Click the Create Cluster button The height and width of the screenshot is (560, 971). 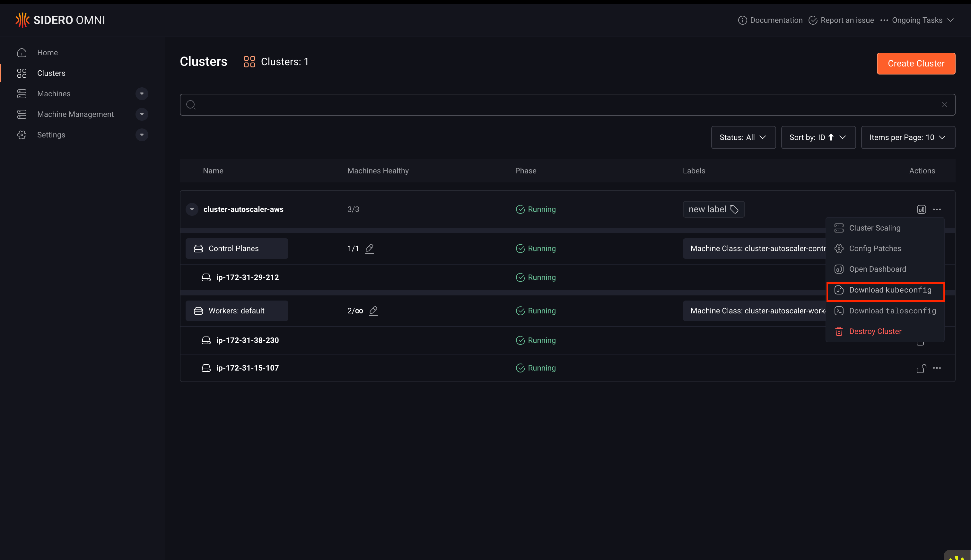916,64
